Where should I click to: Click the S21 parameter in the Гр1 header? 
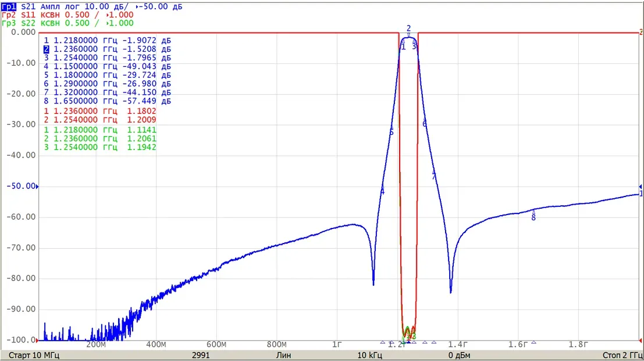click(x=29, y=6)
